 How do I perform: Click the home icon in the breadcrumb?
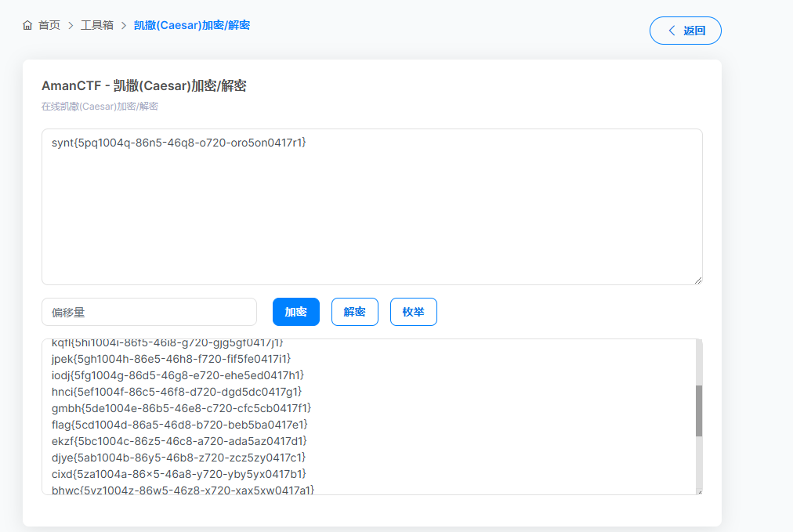[x=28, y=25]
